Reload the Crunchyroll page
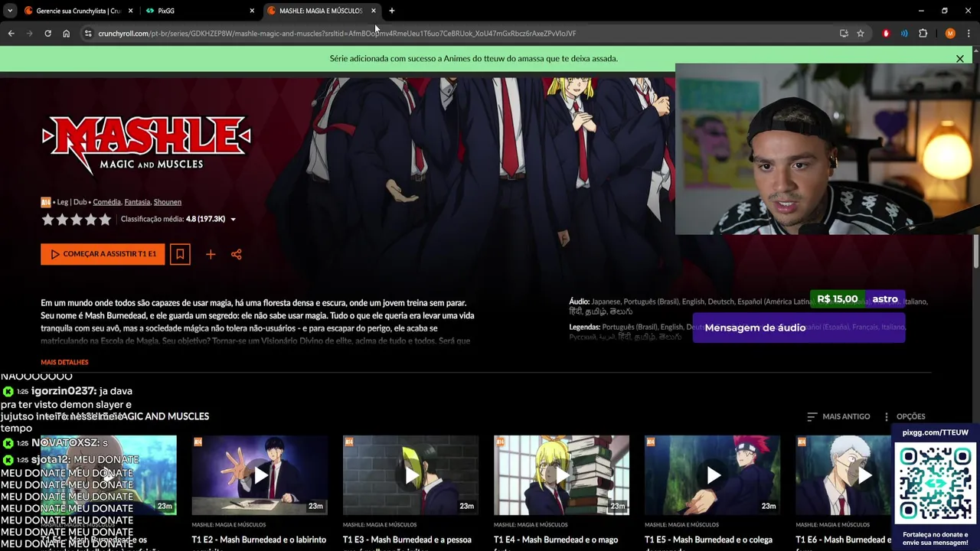This screenshot has height=551, width=980. tap(47, 34)
